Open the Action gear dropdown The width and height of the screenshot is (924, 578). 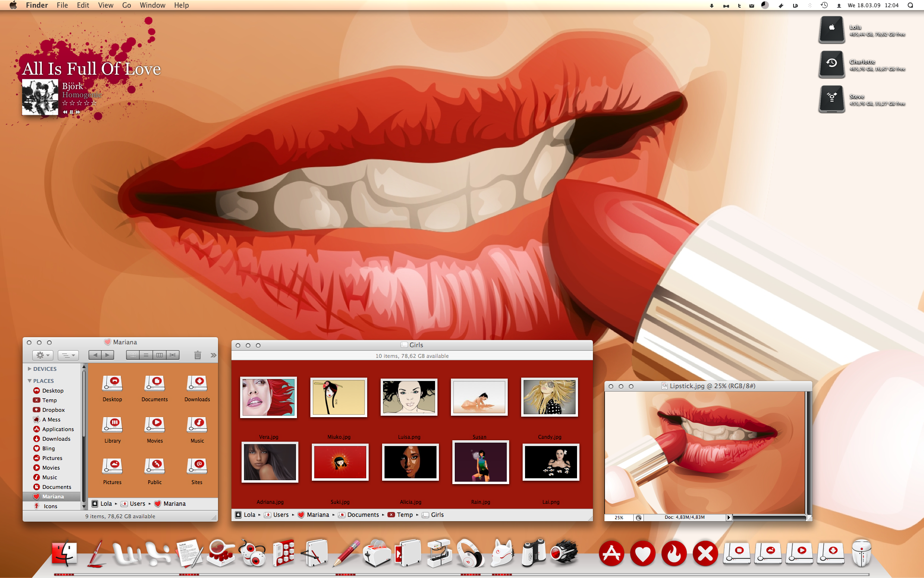pos(43,355)
